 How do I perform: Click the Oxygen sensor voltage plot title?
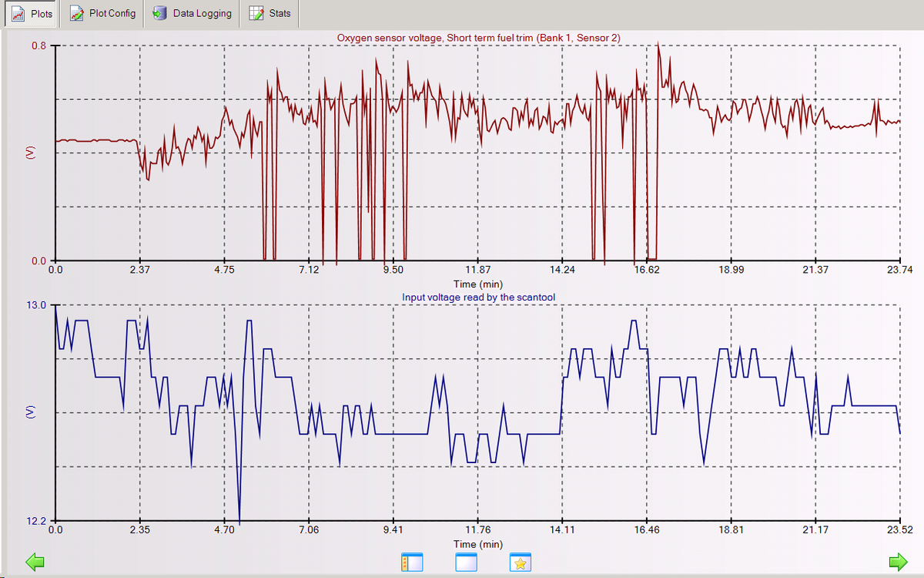(x=478, y=37)
